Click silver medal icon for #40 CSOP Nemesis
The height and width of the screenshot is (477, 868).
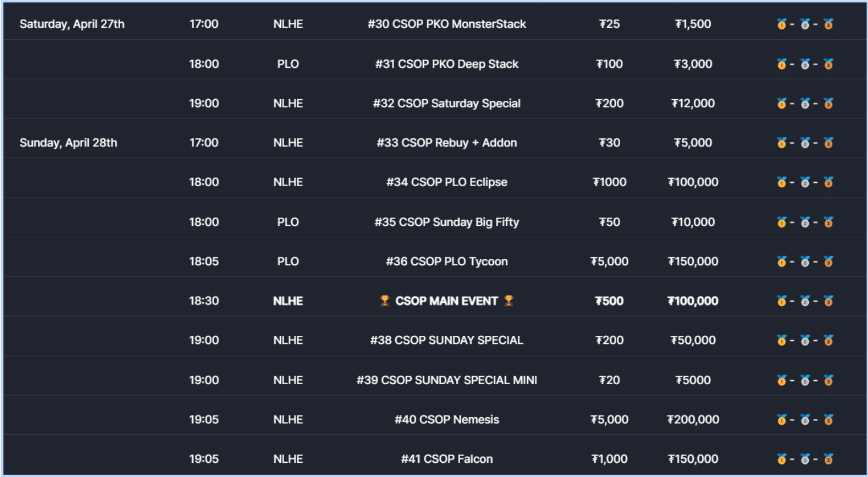coord(805,420)
